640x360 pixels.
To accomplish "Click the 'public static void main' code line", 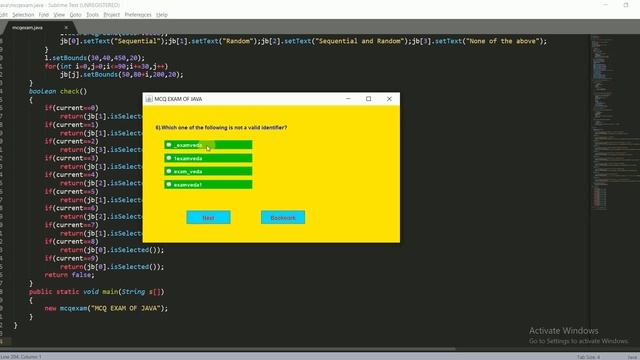I will click(x=97, y=292).
